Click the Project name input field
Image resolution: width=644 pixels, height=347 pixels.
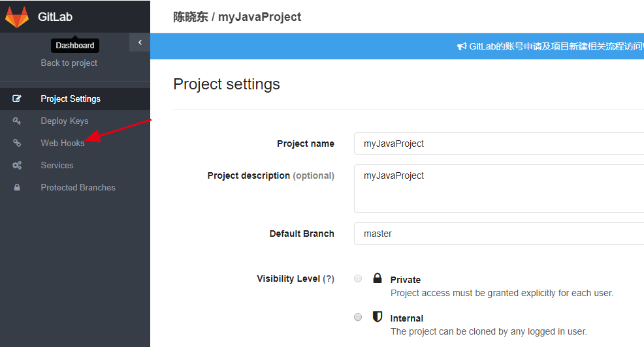[x=498, y=143]
